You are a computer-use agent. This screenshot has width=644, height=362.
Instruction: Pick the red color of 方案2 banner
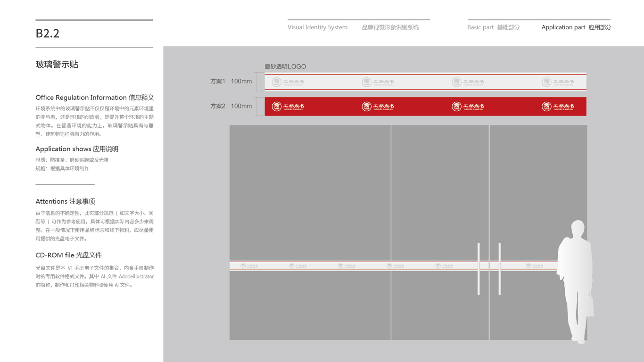pyautogui.click(x=426, y=107)
